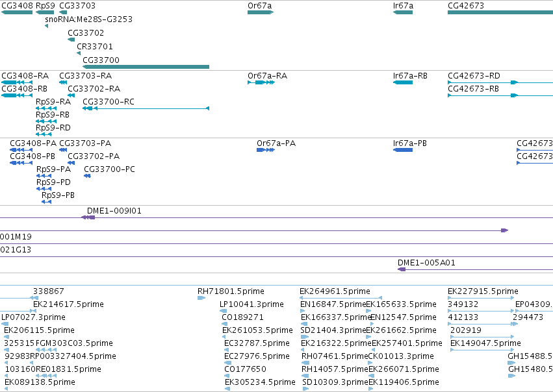The image size is (553, 392).
Task: Click the EK264961.5prime EST feature
Action: click(341, 298)
